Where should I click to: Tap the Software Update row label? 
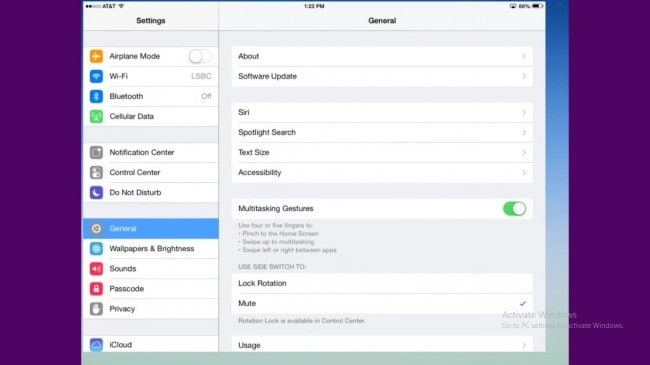(x=267, y=76)
